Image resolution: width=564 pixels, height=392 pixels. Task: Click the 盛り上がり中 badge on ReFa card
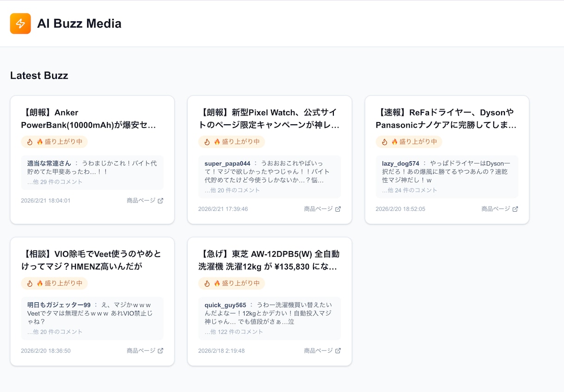tap(409, 142)
